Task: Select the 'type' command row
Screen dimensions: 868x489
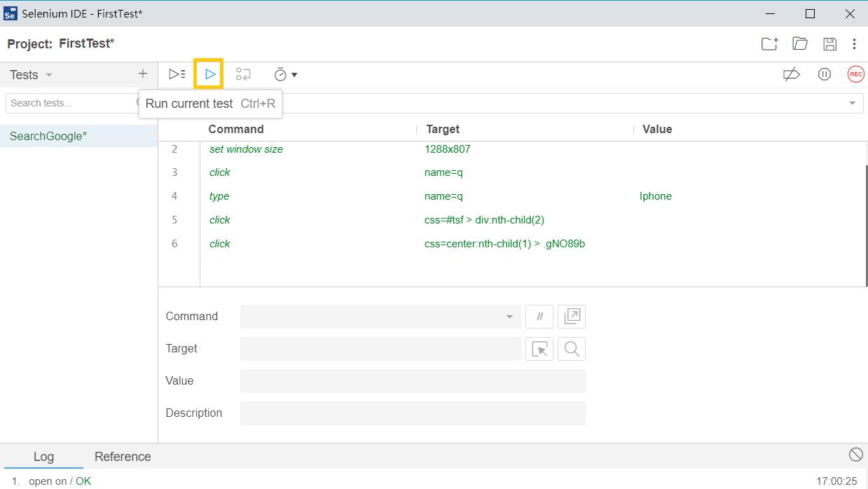Action: pyautogui.click(x=513, y=196)
